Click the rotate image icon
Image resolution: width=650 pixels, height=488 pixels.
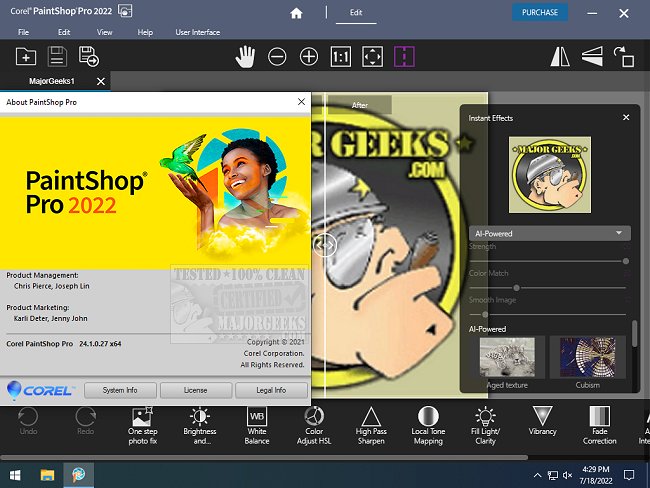(624, 57)
